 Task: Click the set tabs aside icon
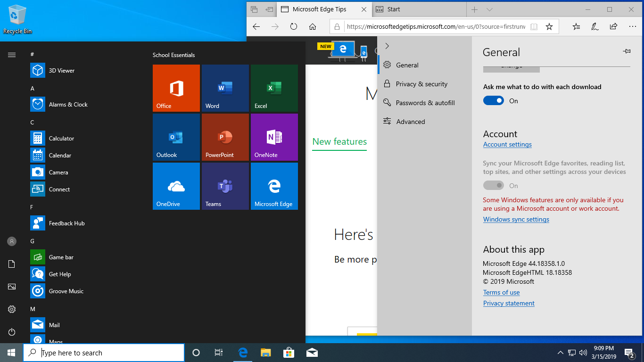269,9
